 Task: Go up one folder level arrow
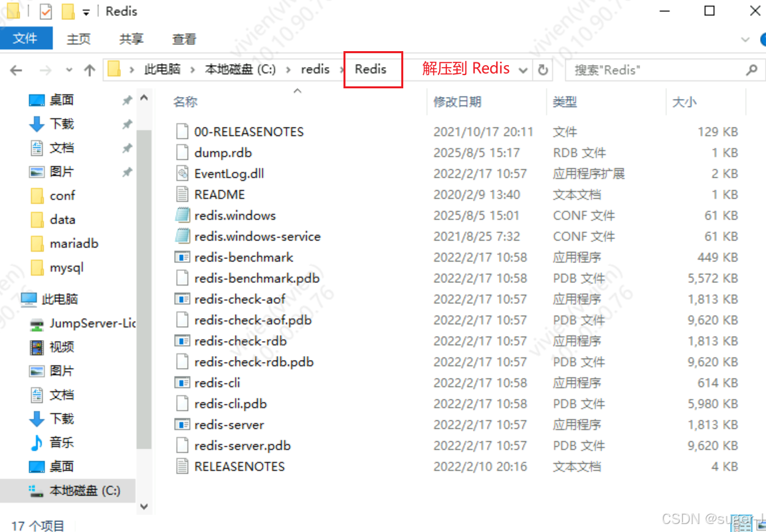[90, 70]
